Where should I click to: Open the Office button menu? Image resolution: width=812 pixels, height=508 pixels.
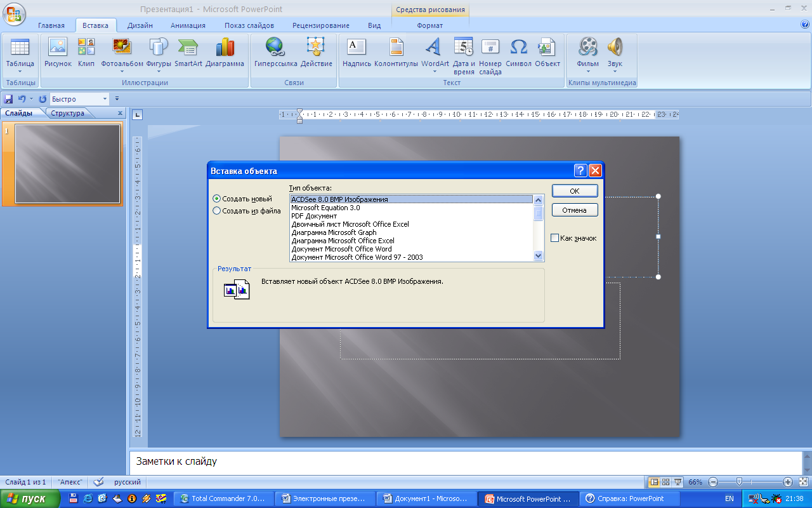15,13
